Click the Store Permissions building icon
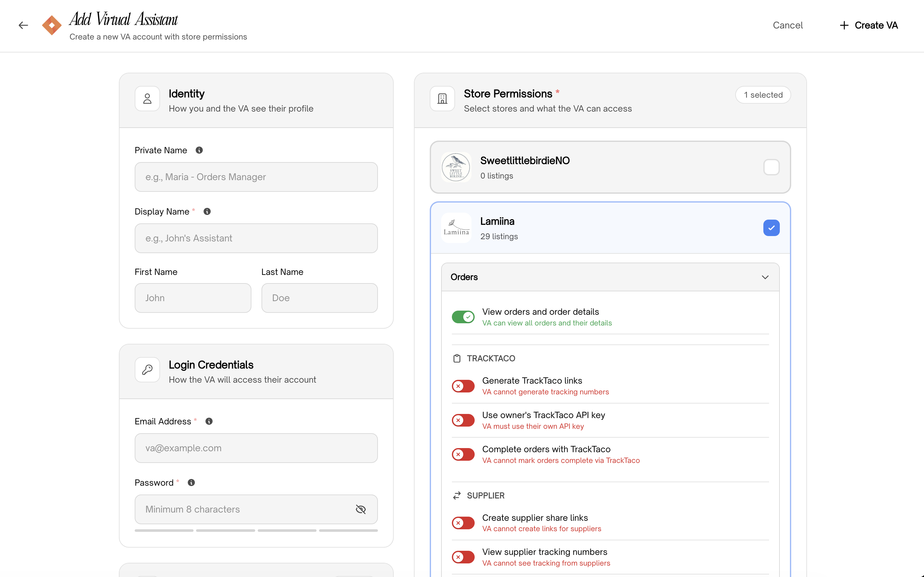Screen dimensions: 924x577 point(442,99)
